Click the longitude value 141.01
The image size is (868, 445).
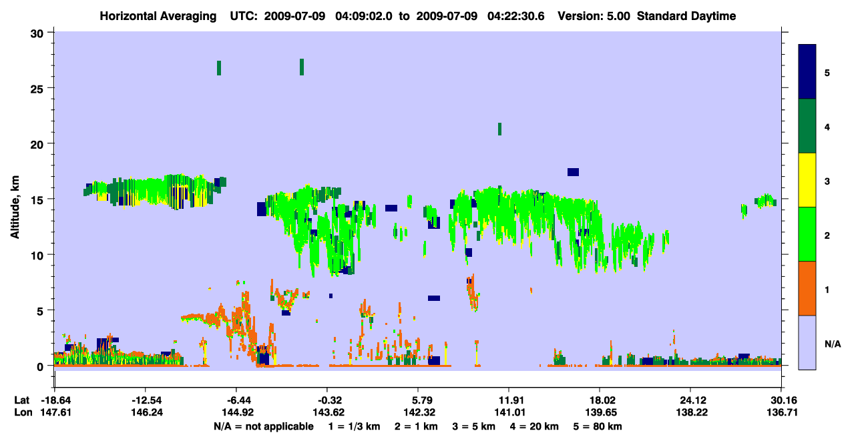click(509, 412)
